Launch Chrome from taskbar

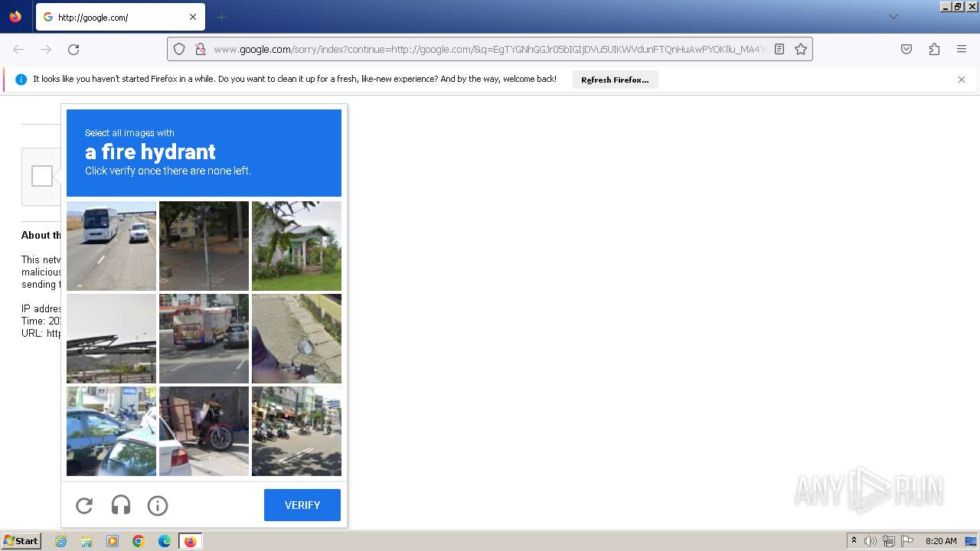[x=139, y=541]
